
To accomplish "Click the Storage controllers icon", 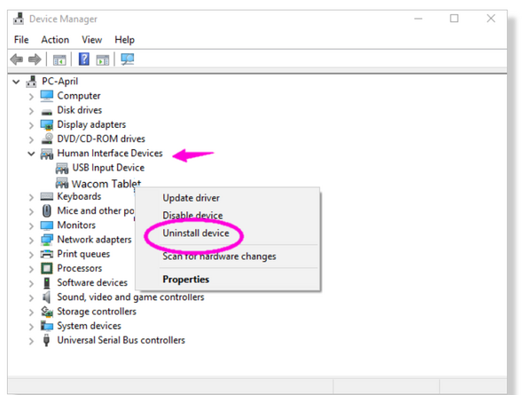I will tap(47, 312).
